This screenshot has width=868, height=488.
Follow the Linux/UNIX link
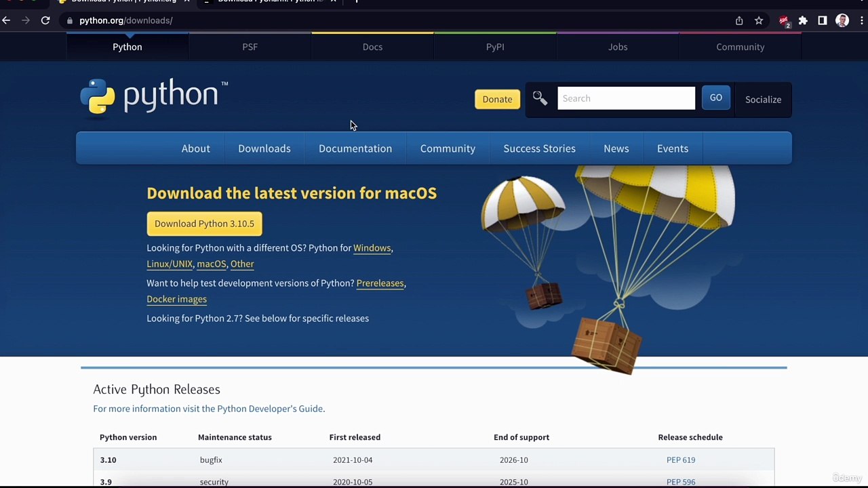point(170,264)
